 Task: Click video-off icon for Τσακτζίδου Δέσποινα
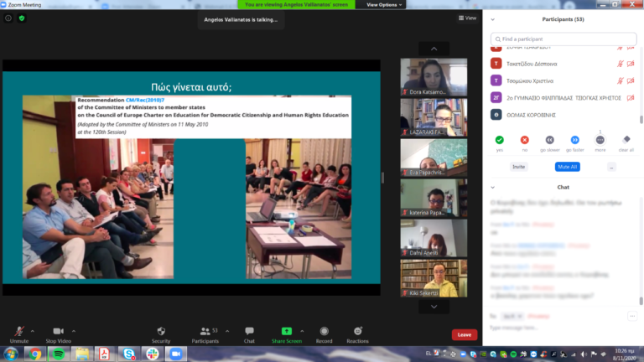pyautogui.click(x=631, y=64)
